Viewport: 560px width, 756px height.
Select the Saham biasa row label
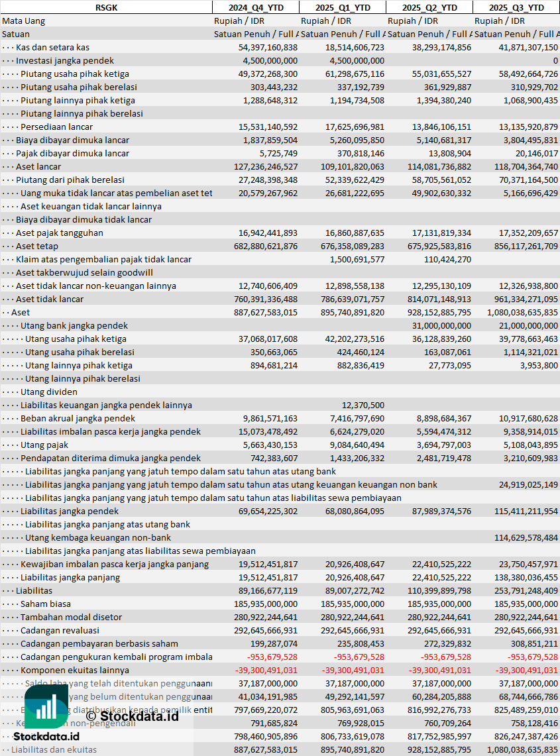click(46, 604)
